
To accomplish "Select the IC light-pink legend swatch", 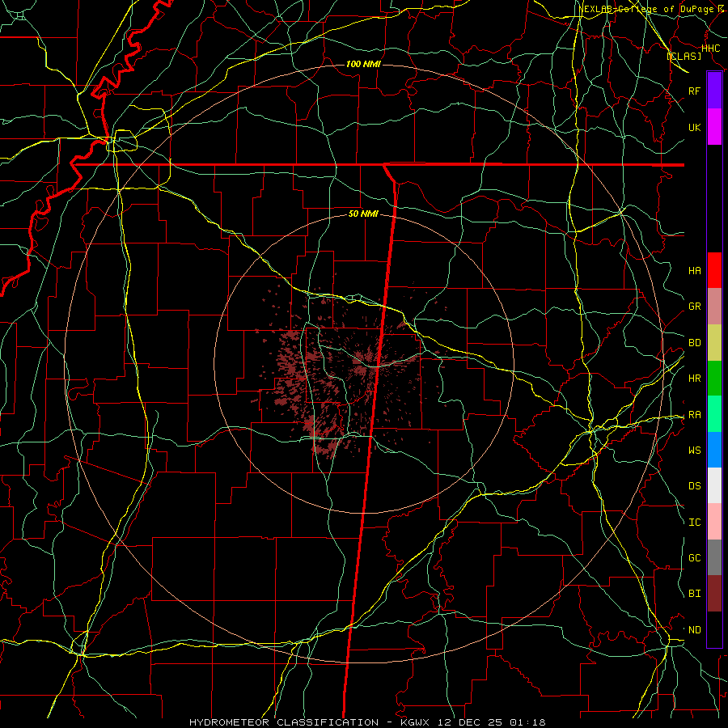I will [714, 522].
